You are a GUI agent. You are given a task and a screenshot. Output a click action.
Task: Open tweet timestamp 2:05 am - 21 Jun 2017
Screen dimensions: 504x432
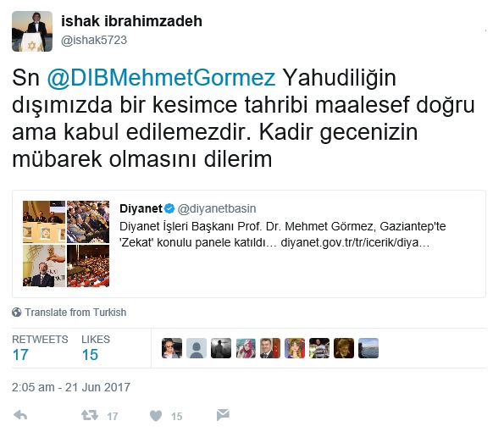click(71, 387)
